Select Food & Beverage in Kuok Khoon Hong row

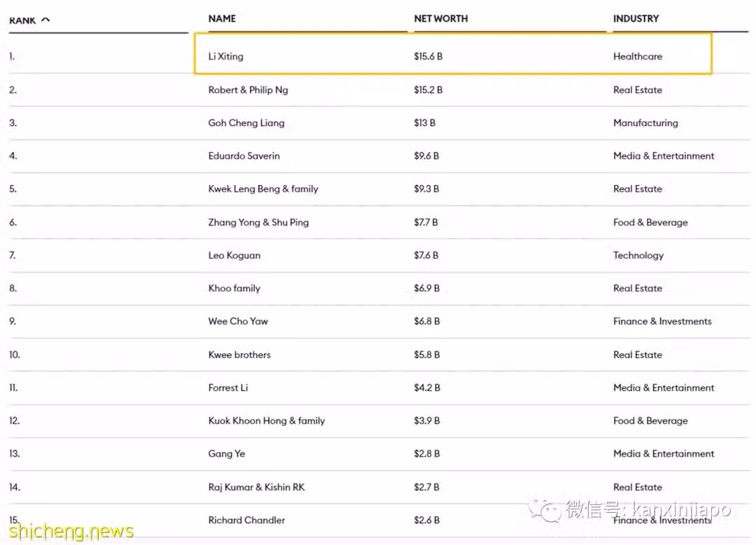coord(650,421)
